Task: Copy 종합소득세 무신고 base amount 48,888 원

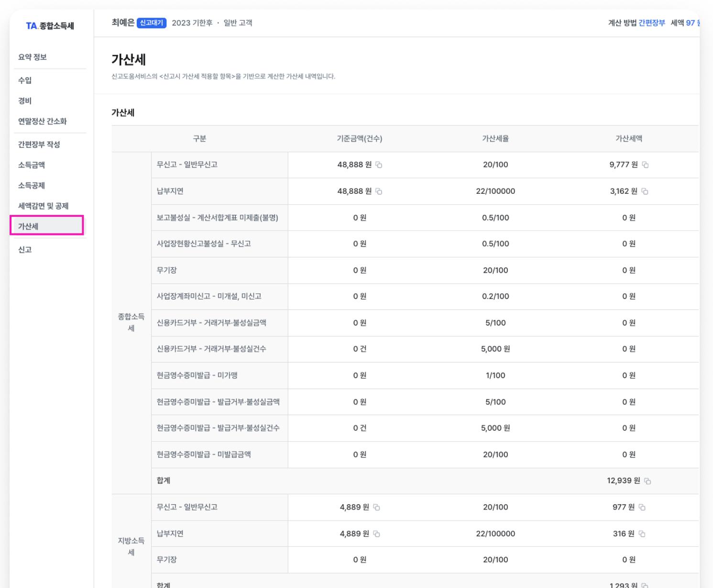Action: tap(379, 165)
